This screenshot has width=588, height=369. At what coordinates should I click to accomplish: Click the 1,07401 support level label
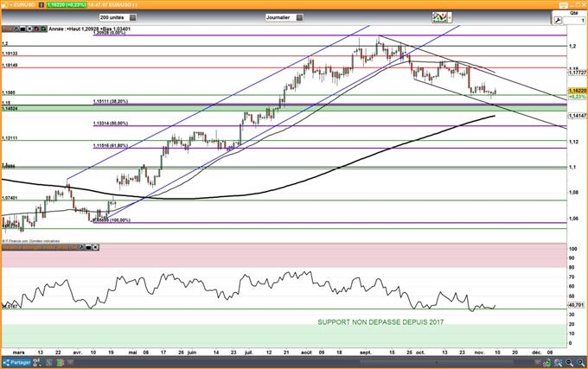(10, 198)
